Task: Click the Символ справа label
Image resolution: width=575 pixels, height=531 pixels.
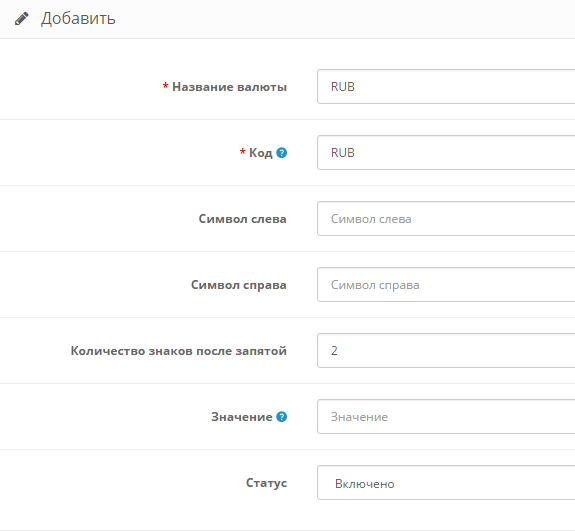Action: [x=239, y=285]
